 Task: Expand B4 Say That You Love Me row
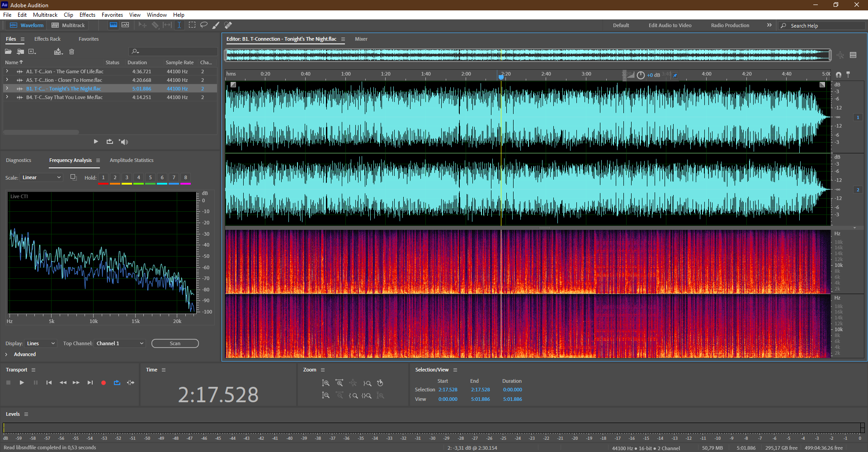(7, 97)
